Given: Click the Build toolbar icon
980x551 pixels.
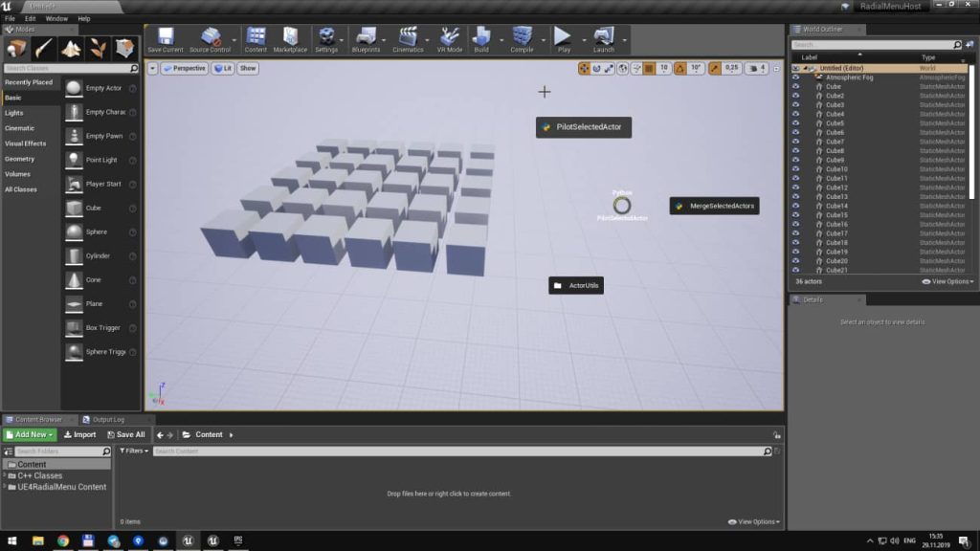Looking at the screenshot, I should click(481, 40).
